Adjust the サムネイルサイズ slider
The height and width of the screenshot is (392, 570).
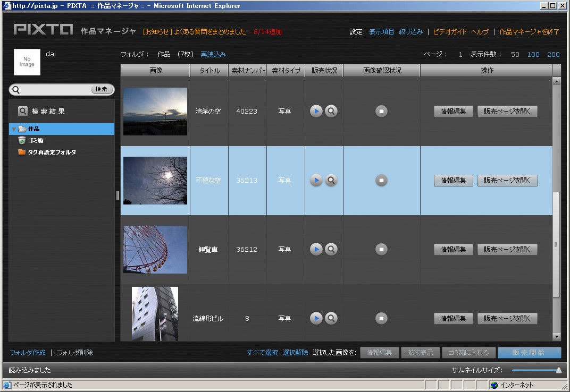click(x=558, y=370)
